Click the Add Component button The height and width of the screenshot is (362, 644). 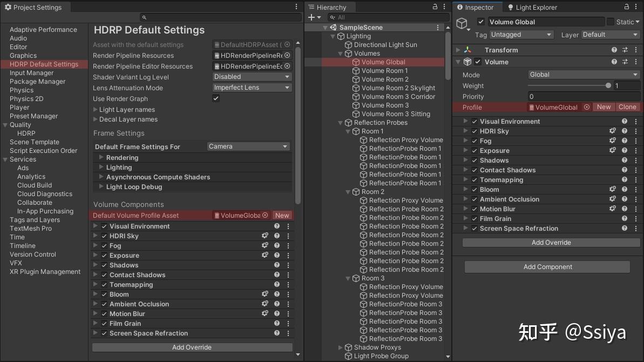tap(547, 267)
